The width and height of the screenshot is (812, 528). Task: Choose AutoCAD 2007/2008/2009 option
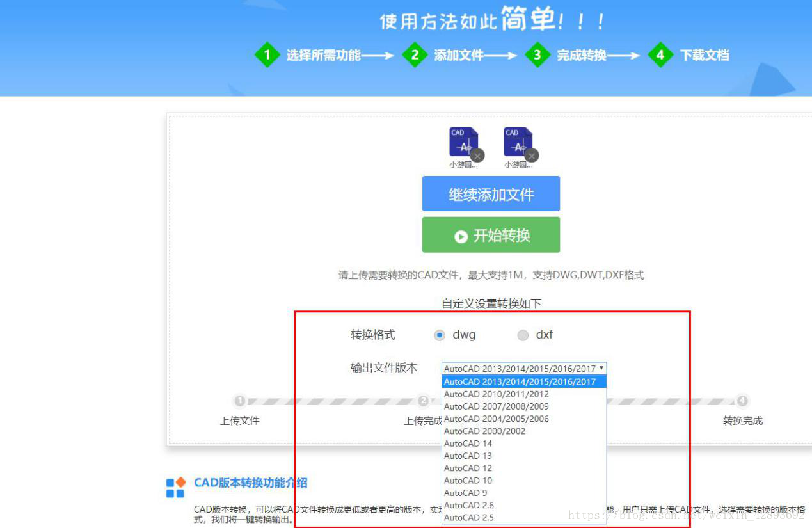pyautogui.click(x=524, y=406)
